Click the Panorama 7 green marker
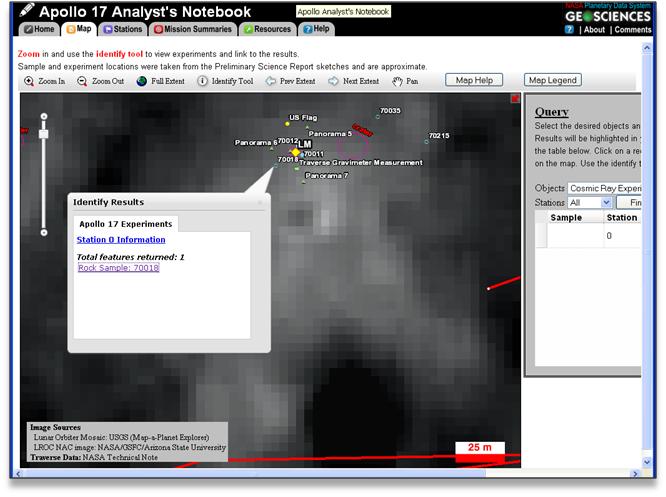Viewport: 666px width, 497px height. click(x=303, y=182)
